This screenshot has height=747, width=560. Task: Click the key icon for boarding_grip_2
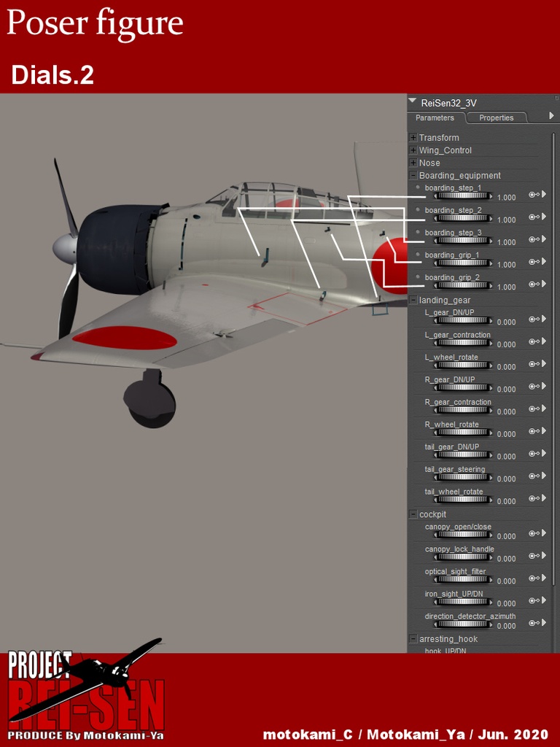(x=534, y=284)
